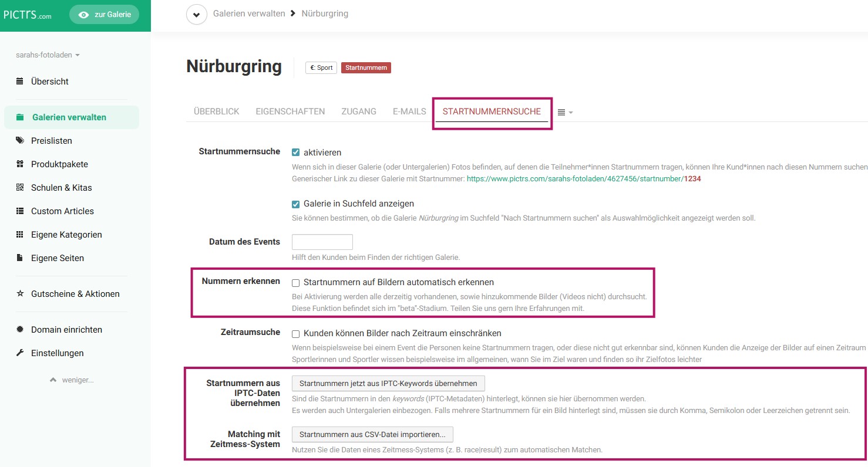Click the list icon beside Custom Articles
Image resolution: width=868 pixels, height=467 pixels.
coord(20,211)
